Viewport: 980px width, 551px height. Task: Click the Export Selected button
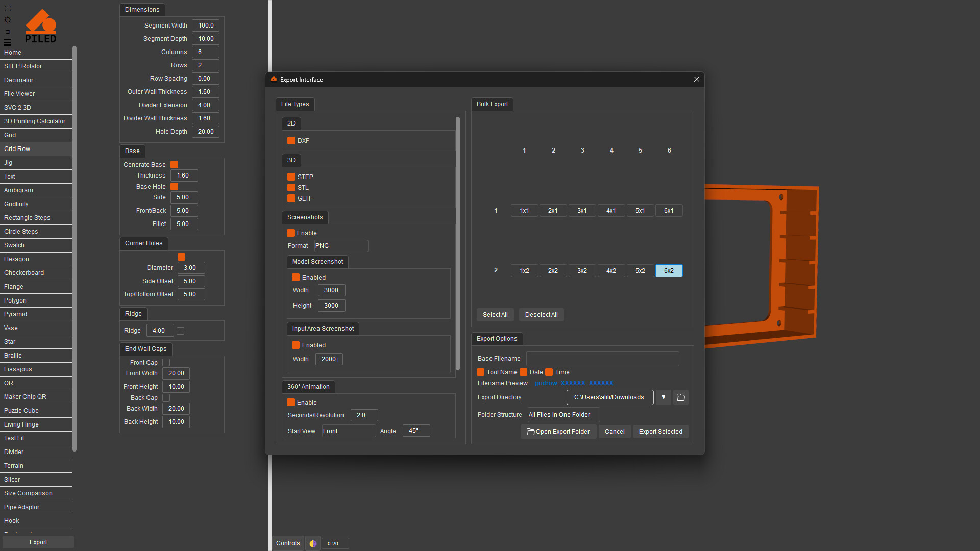(660, 432)
